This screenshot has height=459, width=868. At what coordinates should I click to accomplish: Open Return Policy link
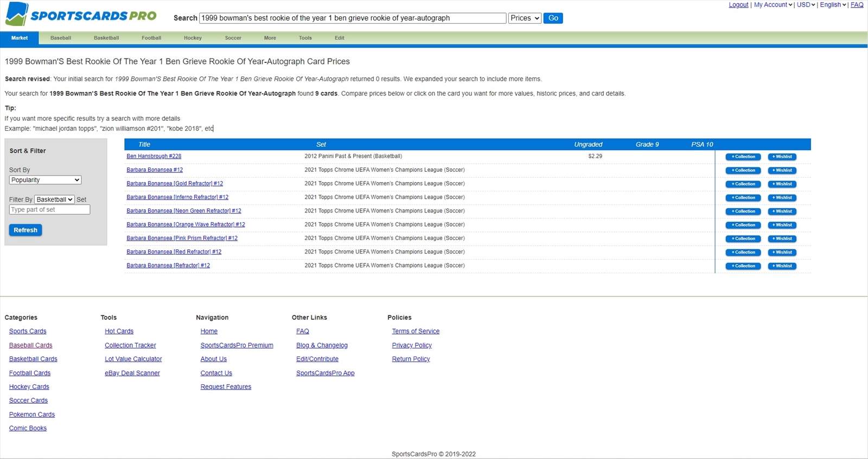click(411, 359)
